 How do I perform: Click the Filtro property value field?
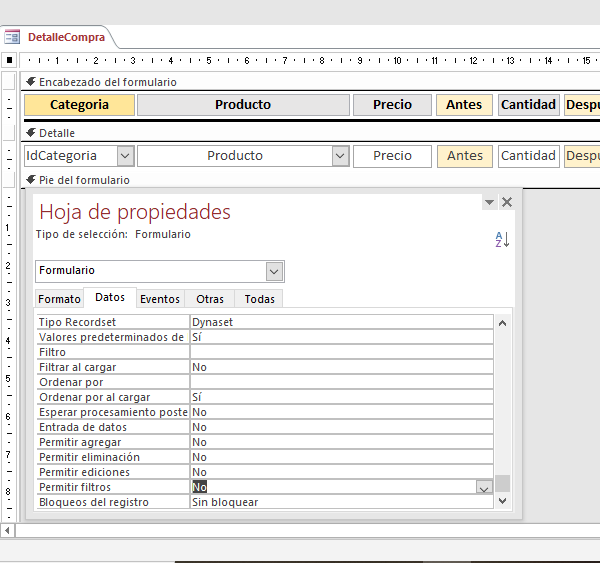tap(341, 352)
